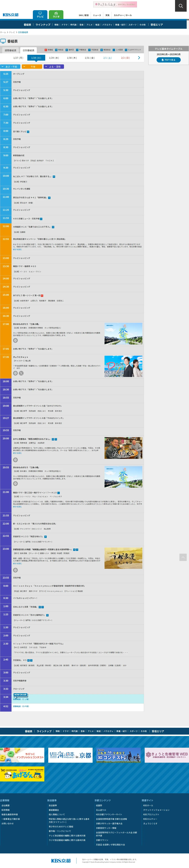This screenshot has width=189, height=868.
Task: Open the search magnifier icon
Action: [181, 6]
